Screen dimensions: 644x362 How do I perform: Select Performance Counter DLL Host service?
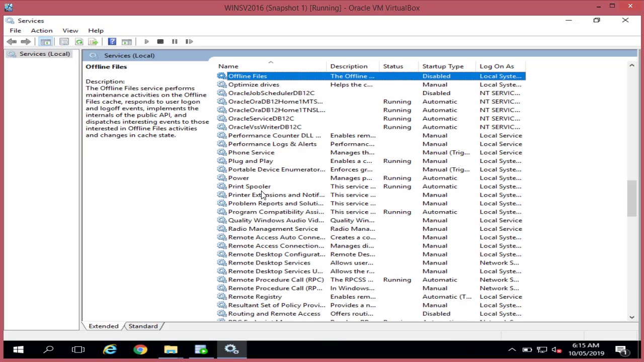pyautogui.click(x=371, y=136)
